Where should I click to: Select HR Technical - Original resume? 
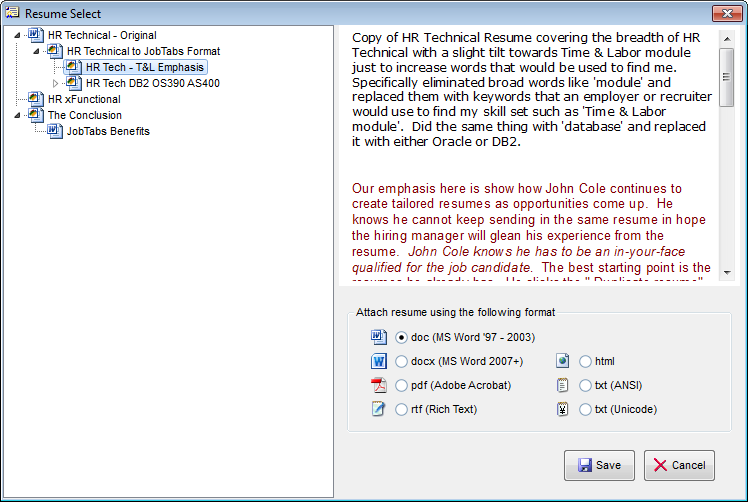pos(102,35)
